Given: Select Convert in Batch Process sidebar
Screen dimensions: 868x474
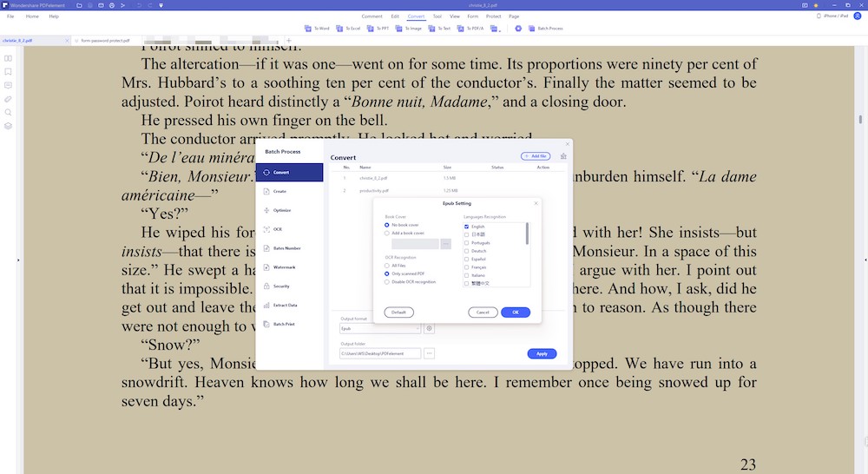Looking at the screenshot, I should pyautogui.click(x=290, y=172).
